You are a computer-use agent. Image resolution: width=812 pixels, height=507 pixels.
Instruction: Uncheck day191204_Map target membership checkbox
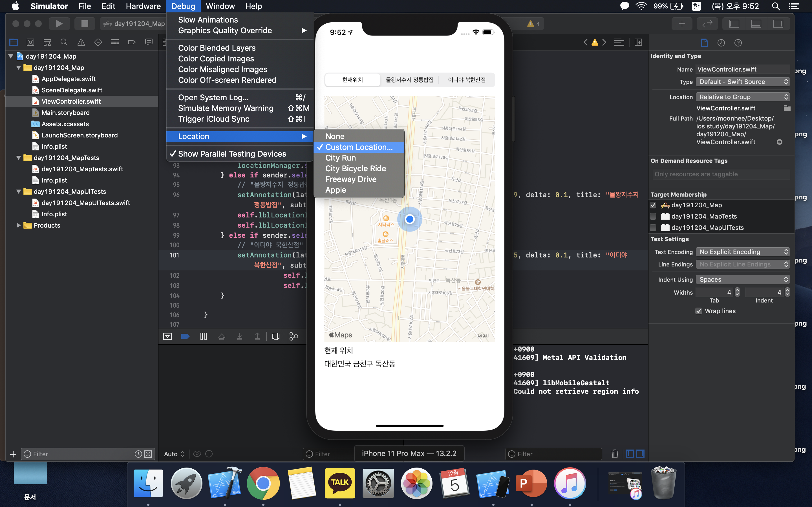click(653, 205)
